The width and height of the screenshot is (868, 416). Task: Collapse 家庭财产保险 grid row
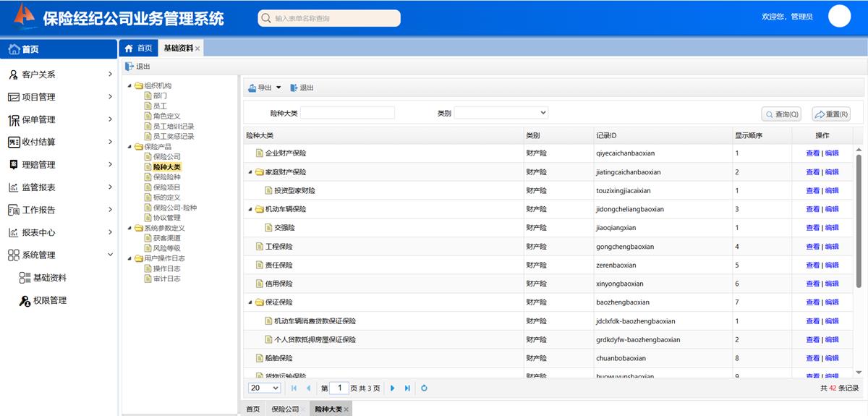[250, 172]
